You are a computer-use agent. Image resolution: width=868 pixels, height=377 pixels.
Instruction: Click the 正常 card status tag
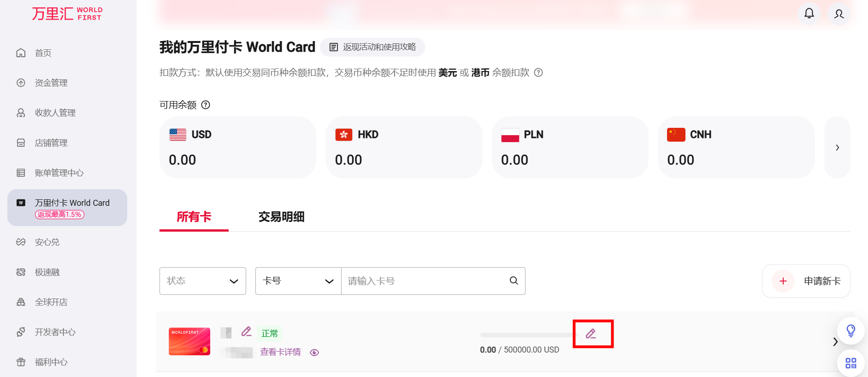coord(270,333)
